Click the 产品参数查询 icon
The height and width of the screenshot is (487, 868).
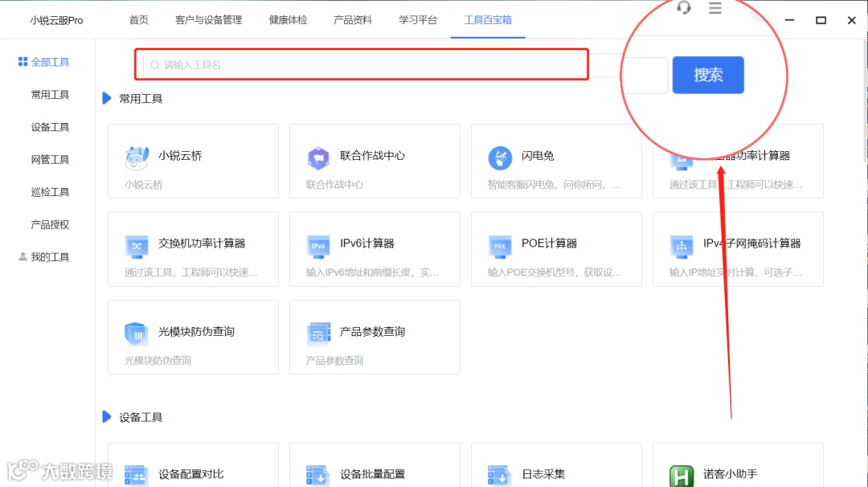click(318, 334)
